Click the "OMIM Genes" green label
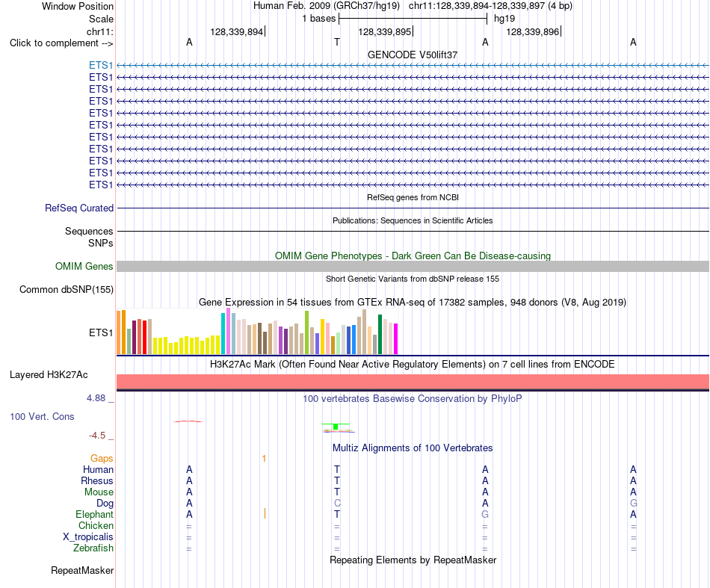710x588 pixels. point(84,266)
